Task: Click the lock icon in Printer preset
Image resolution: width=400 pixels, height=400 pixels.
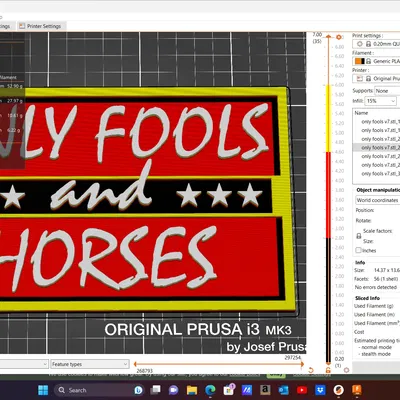Action: pyautogui.click(x=368, y=78)
